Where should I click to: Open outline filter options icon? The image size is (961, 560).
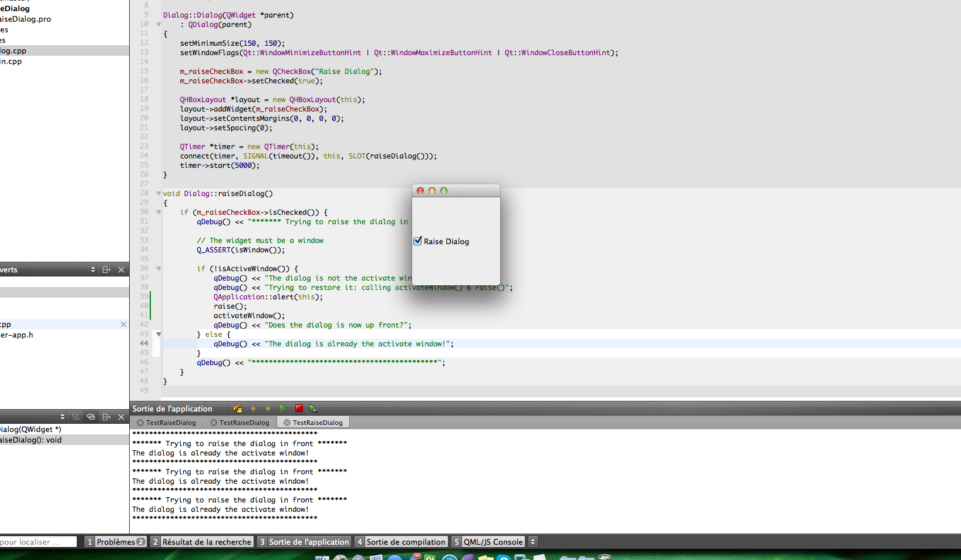(76, 417)
